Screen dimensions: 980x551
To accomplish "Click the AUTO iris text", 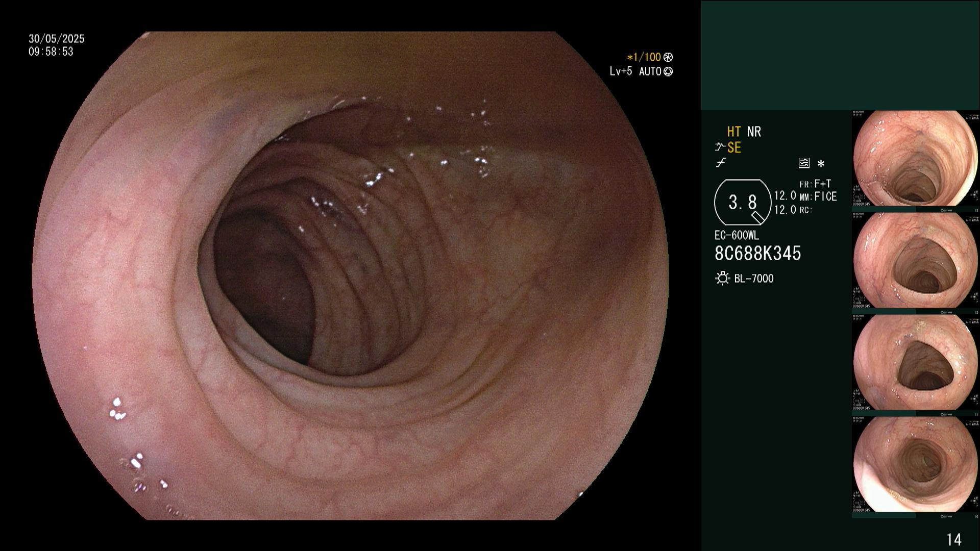I will click(650, 71).
